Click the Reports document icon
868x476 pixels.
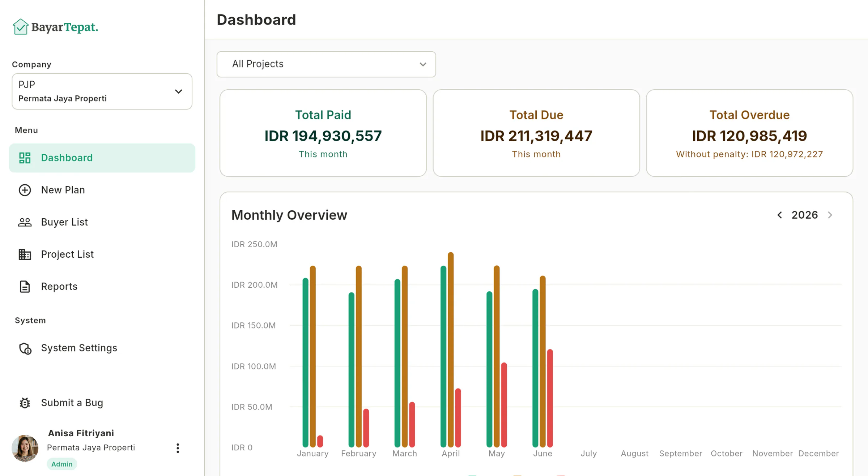pos(25,287)
